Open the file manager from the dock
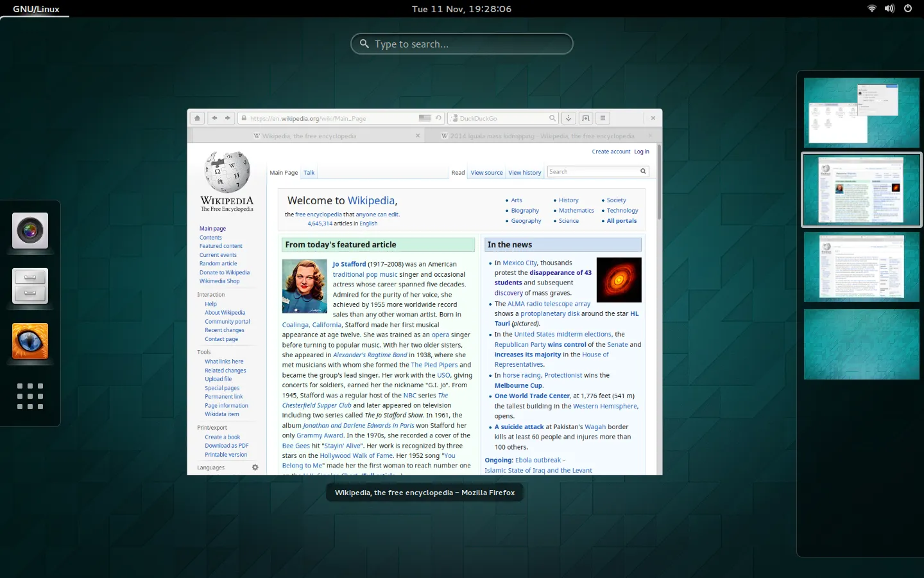The image size is (924, 578). pos(30,286)
